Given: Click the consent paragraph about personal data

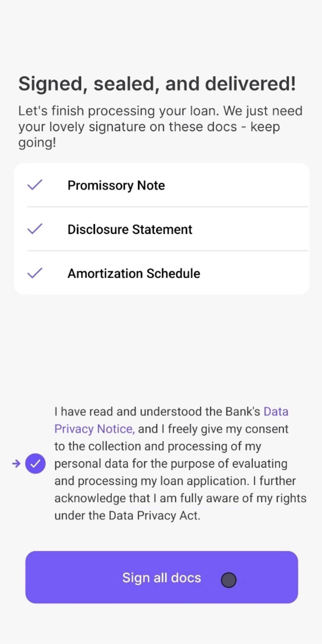Looking at the screenshot, I should coord(180,463).
